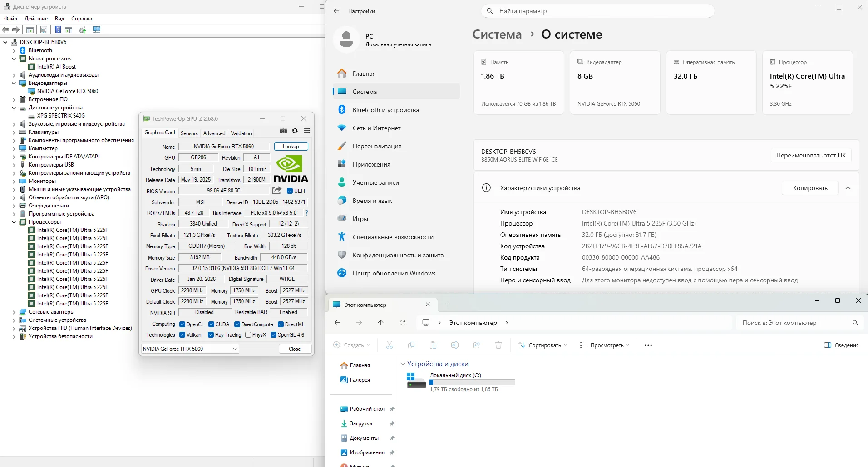This screenshot has width=868, height=467.
Task: Expand the Клавиатуры node
Action: pyautogui.click(x=14, y=132)
